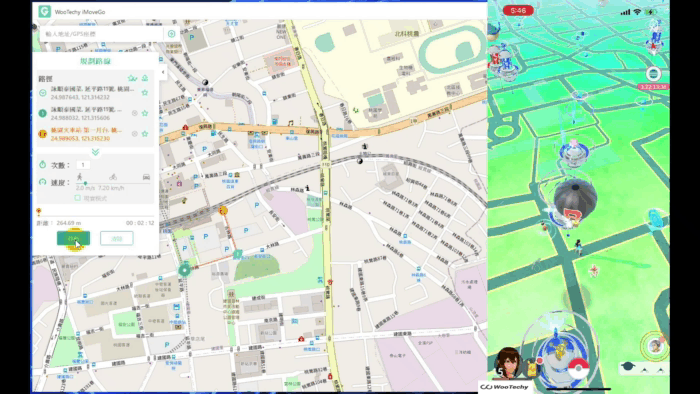This screenshot has width=700, height=394.
Task: Favorite waypoint 24.988032 with its star
Action: point(145,113)
